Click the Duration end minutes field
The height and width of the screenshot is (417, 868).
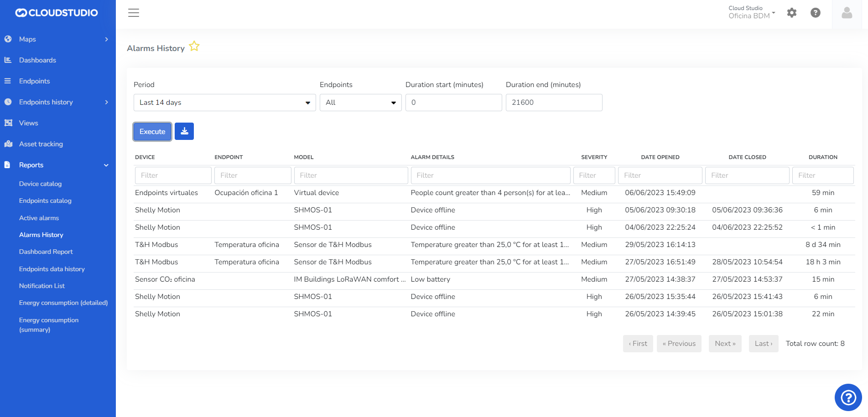[554, 103]
